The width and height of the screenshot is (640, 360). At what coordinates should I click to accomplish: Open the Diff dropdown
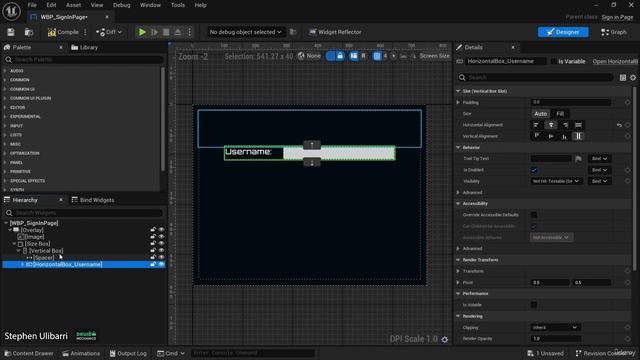click(x=109, y=32)
